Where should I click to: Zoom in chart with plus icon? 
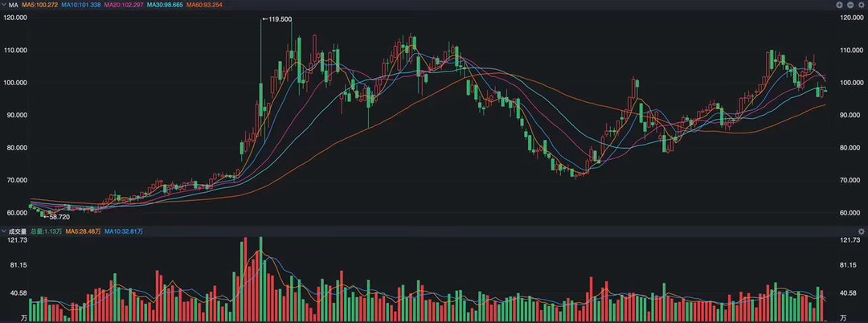coord(840,5)
